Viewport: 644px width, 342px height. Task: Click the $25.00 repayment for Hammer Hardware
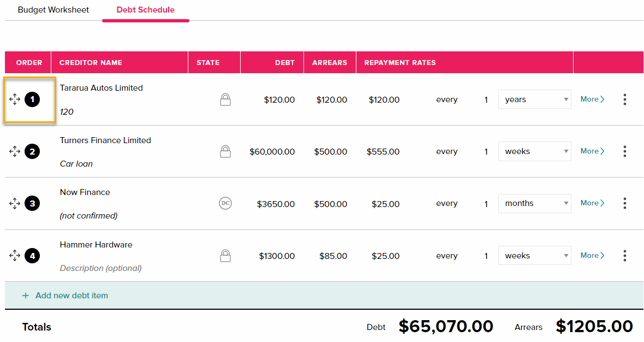point(386,256)
